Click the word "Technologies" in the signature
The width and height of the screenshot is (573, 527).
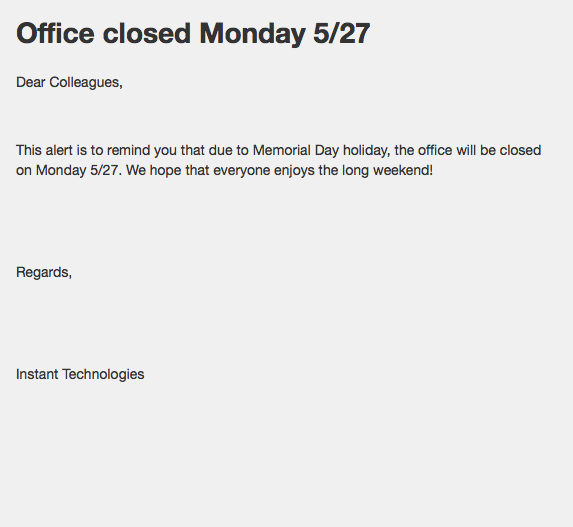[x=103, y=375]
